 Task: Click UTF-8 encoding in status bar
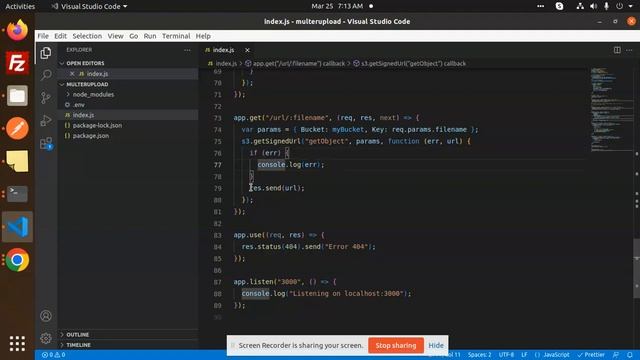click(506, 355)
